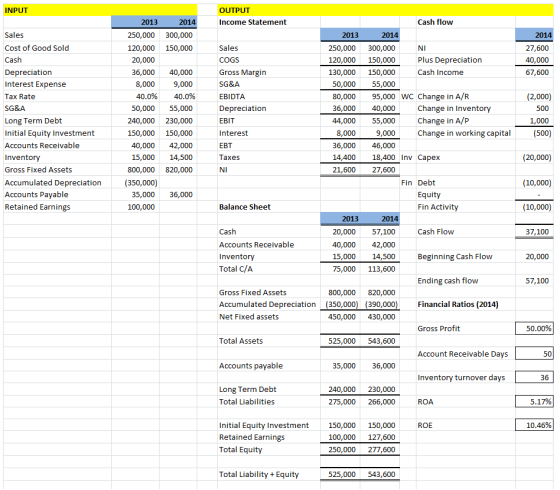Select the WC marker cell

[407, 97]
